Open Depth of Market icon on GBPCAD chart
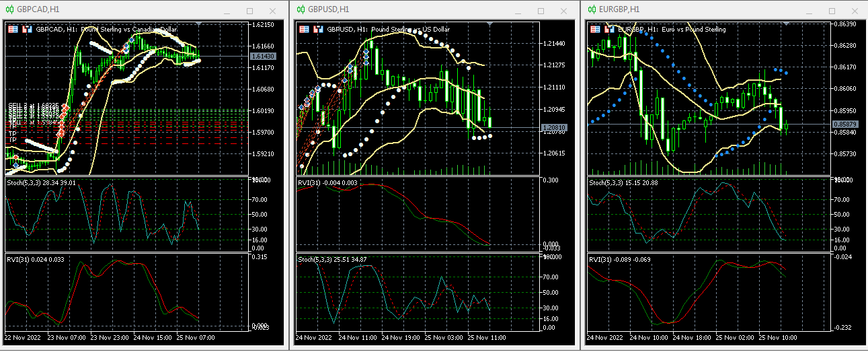868x352 pixels. coord(28,30)
